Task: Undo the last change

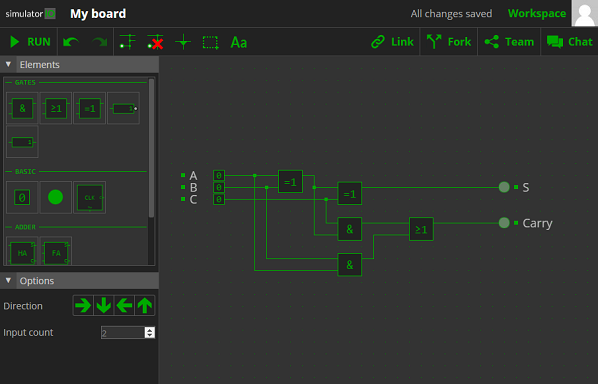Action: [x=71, y=42]
